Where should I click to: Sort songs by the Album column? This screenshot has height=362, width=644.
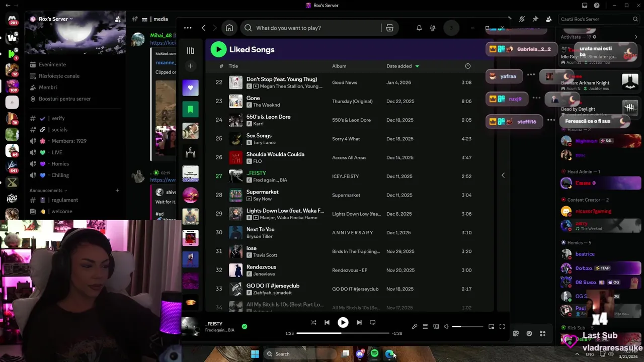click(339, 66)
